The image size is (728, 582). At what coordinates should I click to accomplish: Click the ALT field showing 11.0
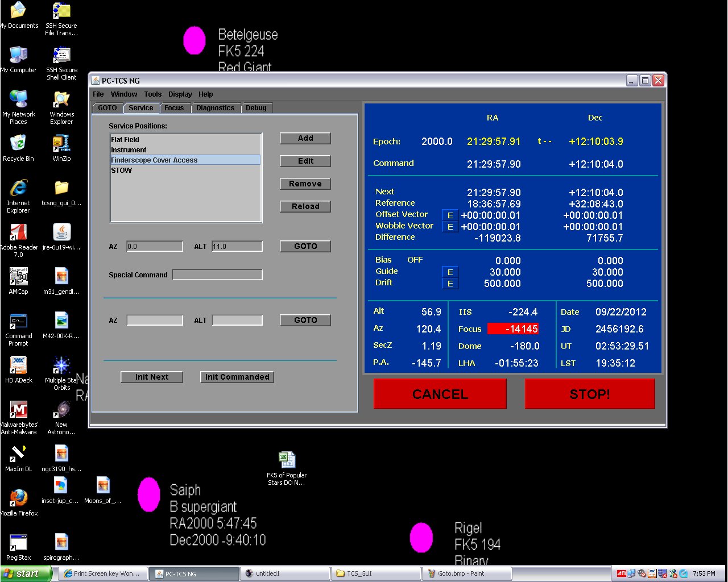click(x=237, y=246)
